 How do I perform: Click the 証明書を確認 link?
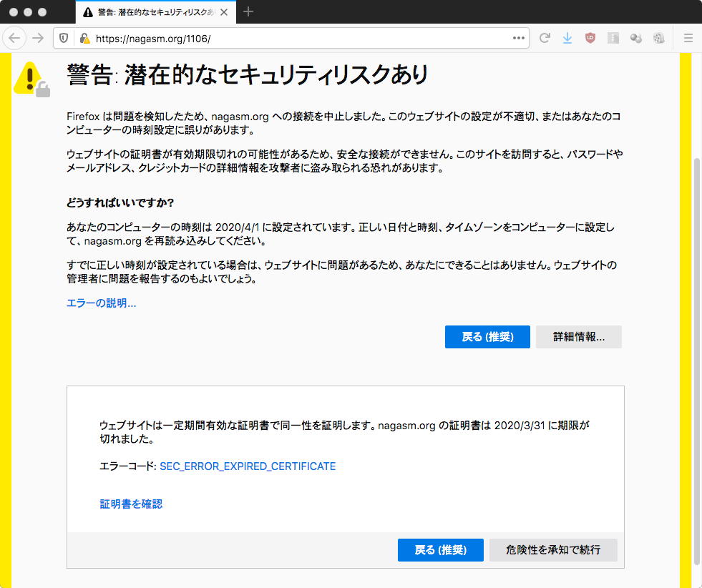pos(131,504)
